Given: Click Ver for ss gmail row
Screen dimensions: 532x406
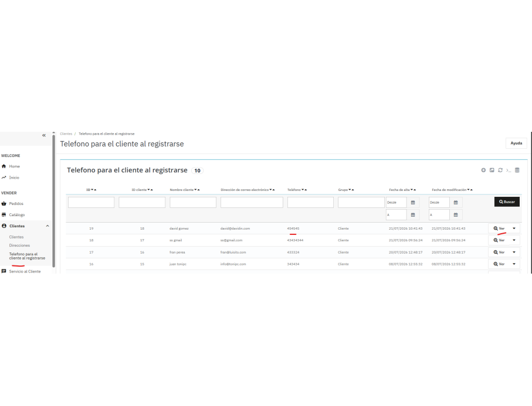Looking at the screenshot, I should [499, 240].
